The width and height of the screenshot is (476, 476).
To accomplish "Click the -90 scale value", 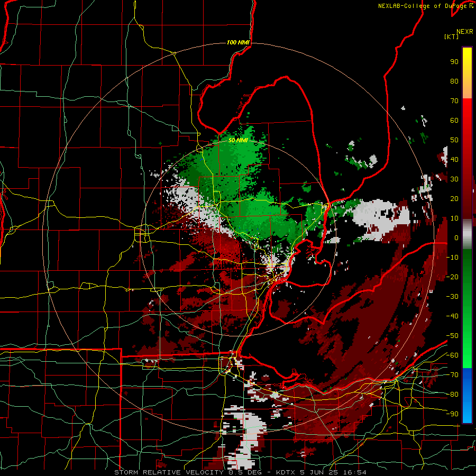I will 452,414.
